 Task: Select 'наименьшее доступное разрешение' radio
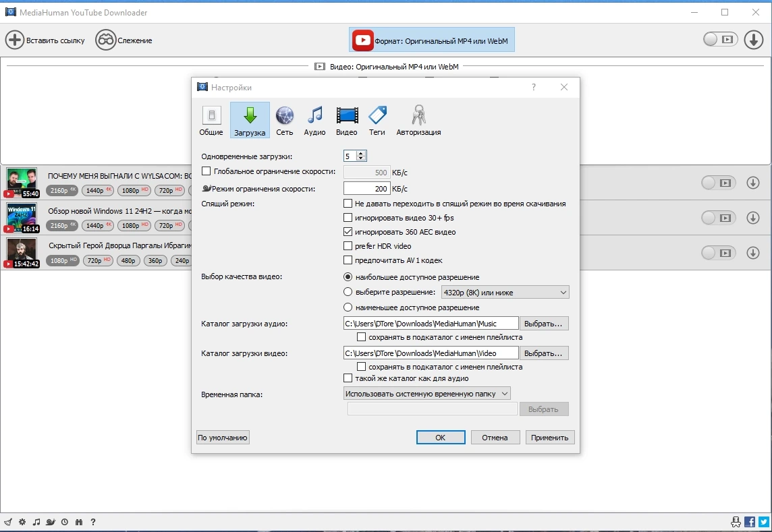348,307
